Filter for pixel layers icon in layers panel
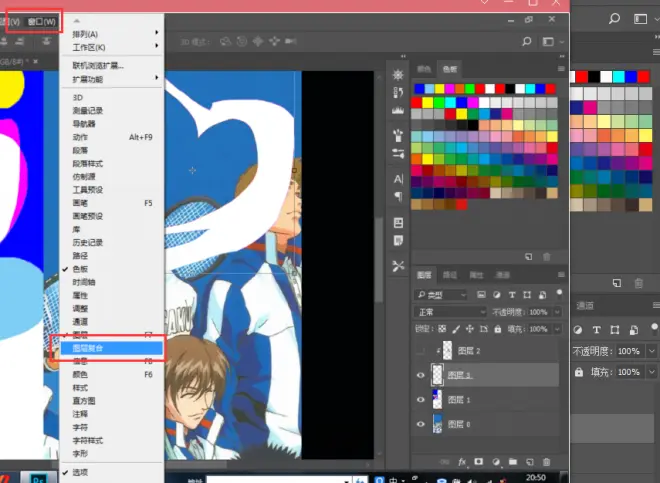Image resolution: width=660 pixels, height=483 pixels. point(481,295)
